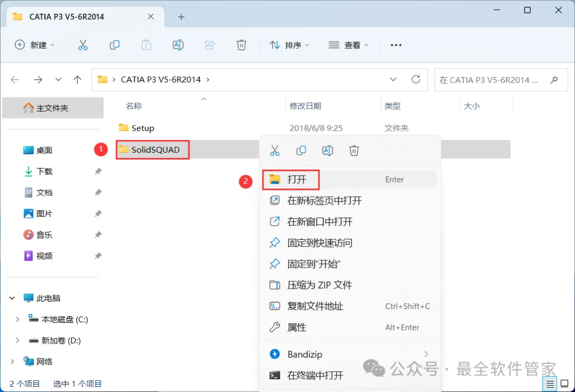575x392 pixels.
Task: Open the three-dot more options menu
Action: point(396,45)
